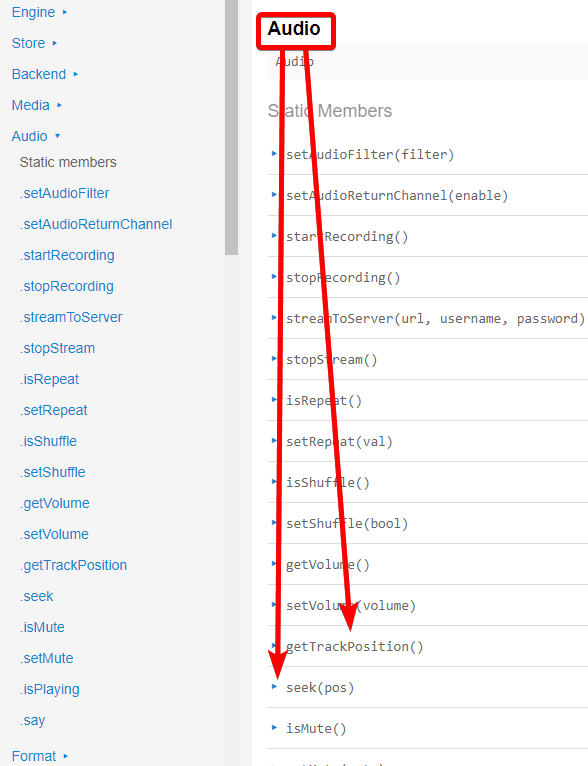This screenshot has height=766, width=588.
Task: Click the arrow beside Media in sidebar
Action: coord(59,105)
